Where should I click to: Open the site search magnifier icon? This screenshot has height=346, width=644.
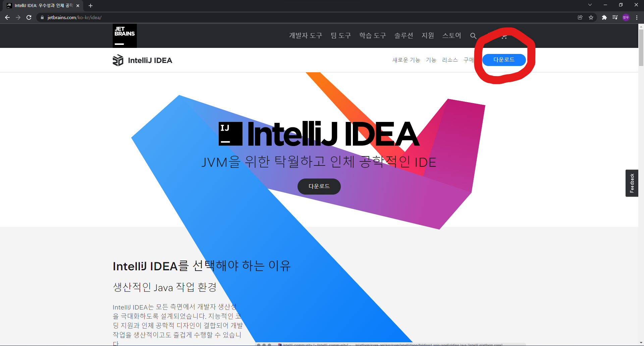click(x=473, y=36)
